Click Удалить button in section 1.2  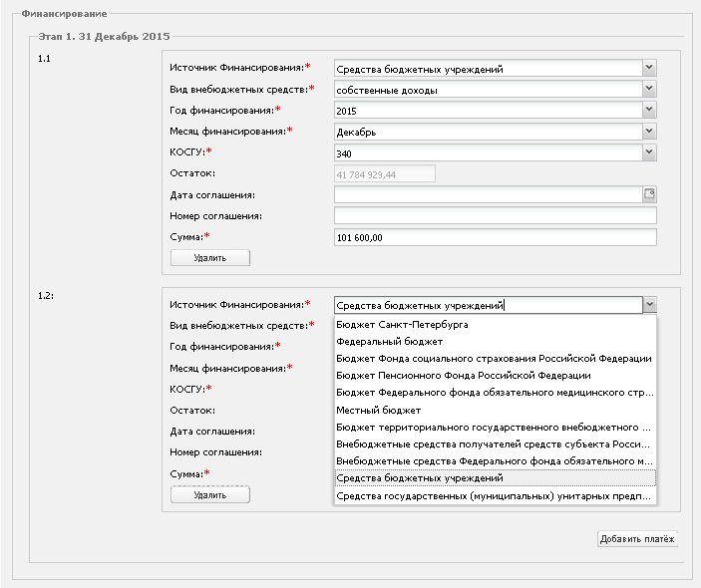click(x=210, y=494)
